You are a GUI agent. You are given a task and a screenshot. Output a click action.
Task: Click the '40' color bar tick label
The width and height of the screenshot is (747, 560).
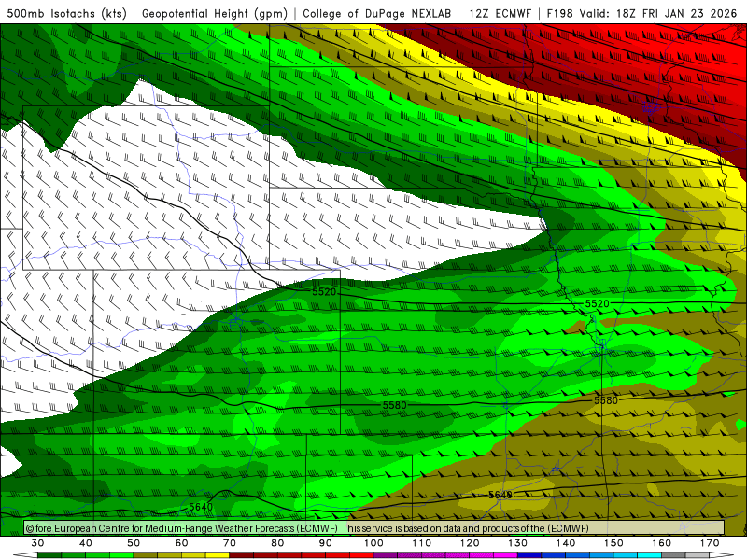click(86, 543)
